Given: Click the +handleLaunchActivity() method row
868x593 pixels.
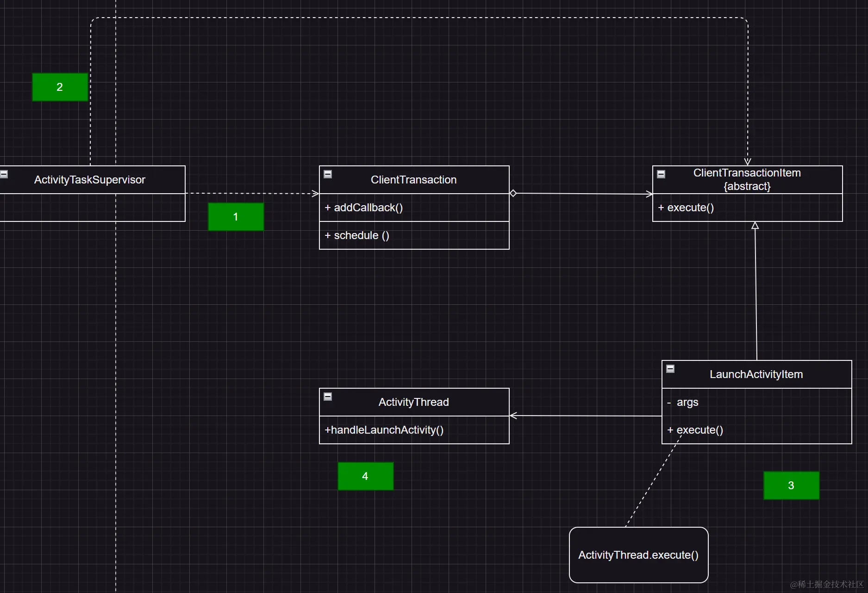Looking at the screenshot, I should 414,430.
